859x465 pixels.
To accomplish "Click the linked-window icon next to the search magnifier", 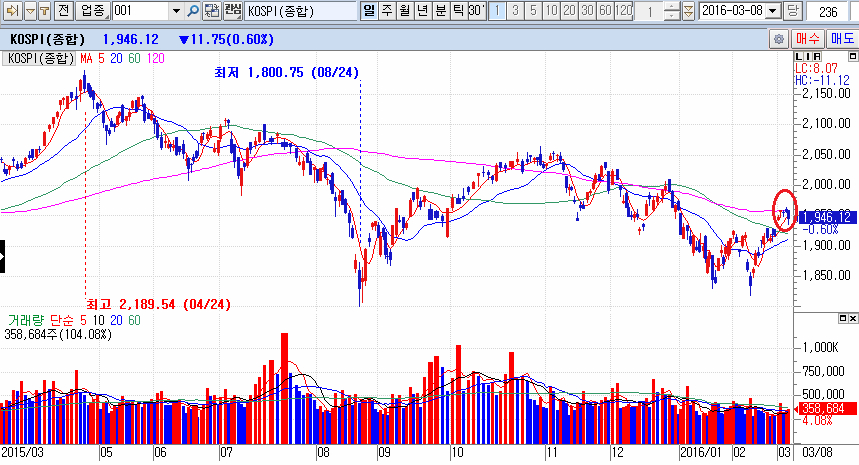I will click(x=211, y=11).
